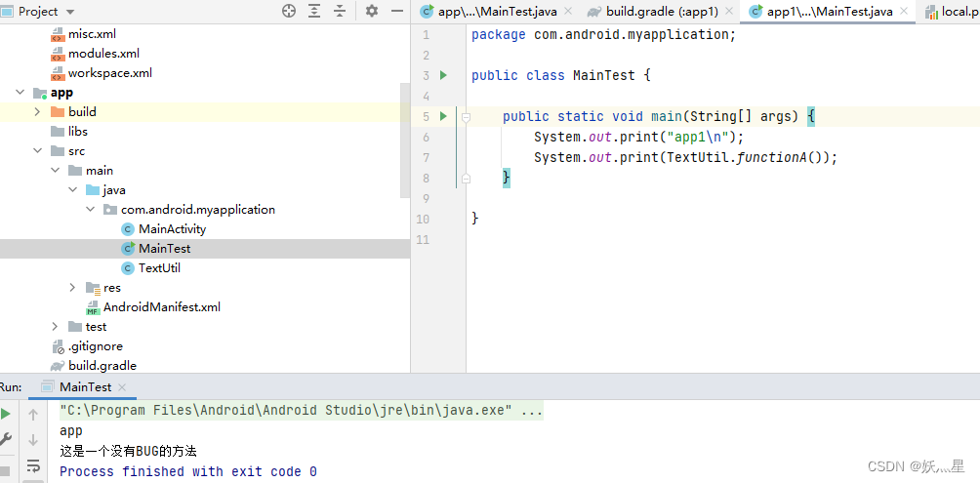
Task: Click the Up the stack trace arrow
Action: tap(33, 415)
